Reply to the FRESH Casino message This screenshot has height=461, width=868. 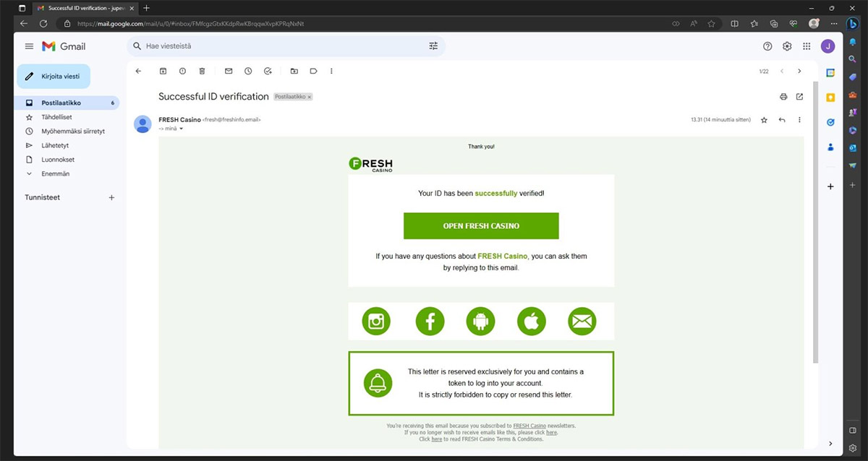click(782, 120)
